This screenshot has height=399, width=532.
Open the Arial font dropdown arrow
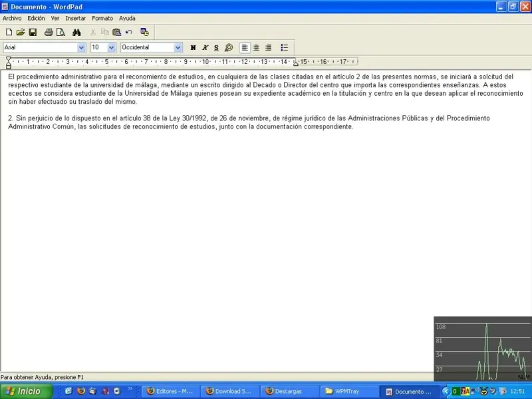click(x=81, y=47)
